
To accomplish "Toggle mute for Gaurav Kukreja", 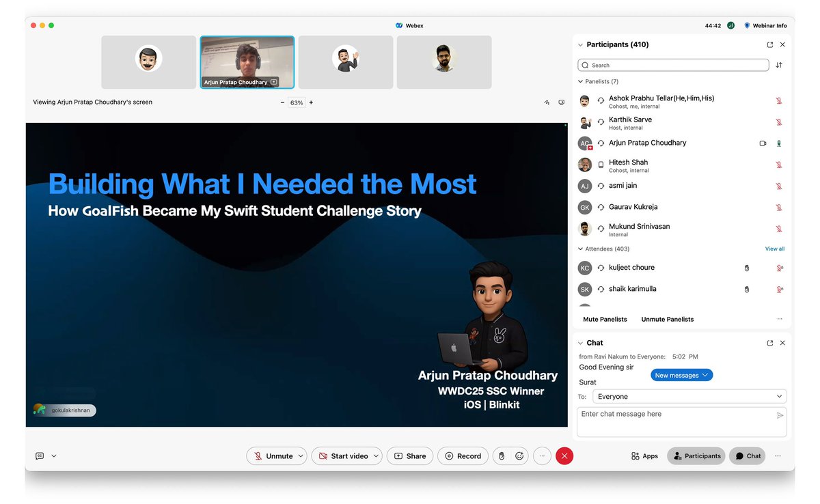I will pyautogui.click(x=778, y=207).
